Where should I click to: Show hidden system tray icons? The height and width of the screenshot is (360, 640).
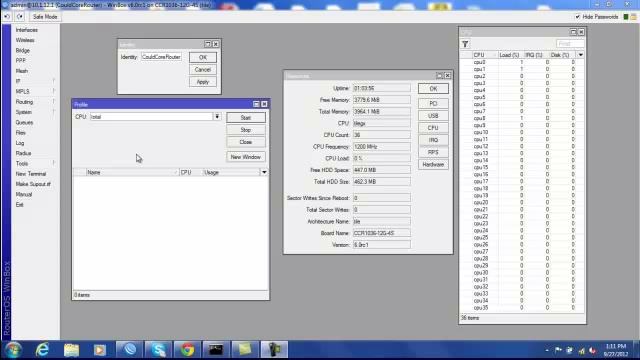(x=547, y=350)
